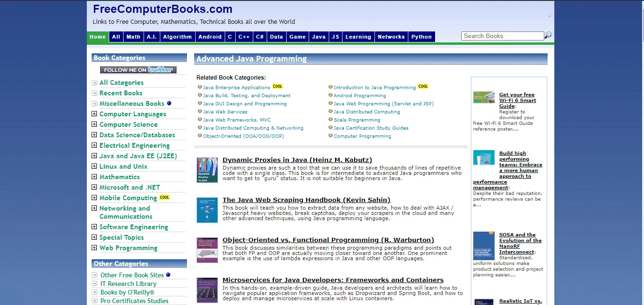Open Java Build, Testing, and Deployment link
This screenshot has width=644, height=305.
click(247, 96)
